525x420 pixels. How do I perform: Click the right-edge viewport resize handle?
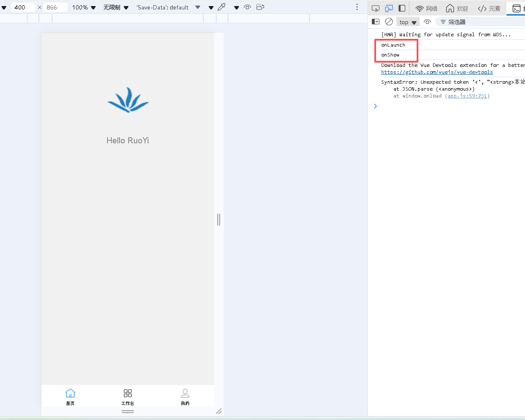pos(218,220)
